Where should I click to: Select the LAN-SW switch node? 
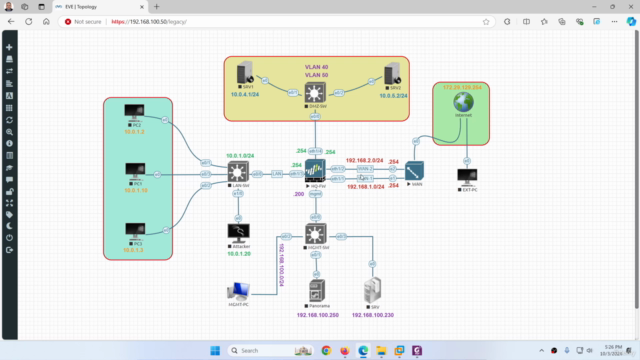click(238, 171)
